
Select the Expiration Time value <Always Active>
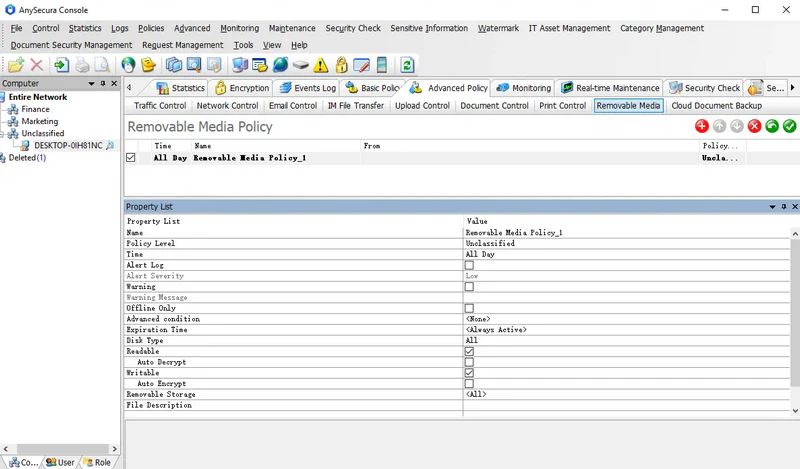(496, 330)
